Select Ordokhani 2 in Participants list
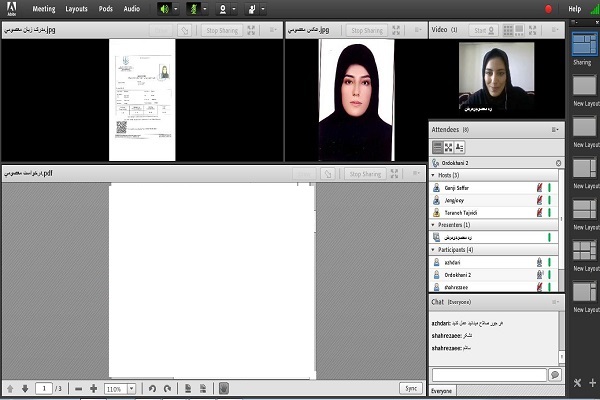This screenshot has width=600, height=400. pos(494,275)
